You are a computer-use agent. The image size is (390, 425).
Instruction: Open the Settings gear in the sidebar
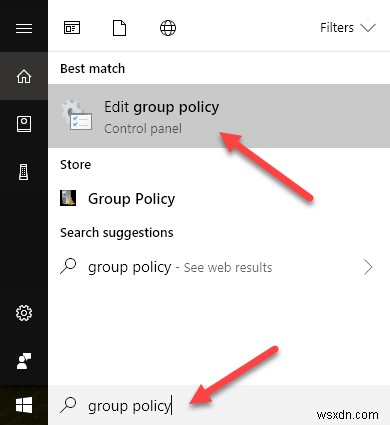click(x=24, y=313)
